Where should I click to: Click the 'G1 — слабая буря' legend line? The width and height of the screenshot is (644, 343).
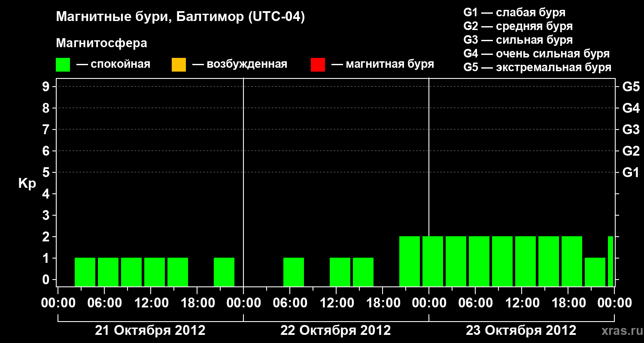click(514, 12)
